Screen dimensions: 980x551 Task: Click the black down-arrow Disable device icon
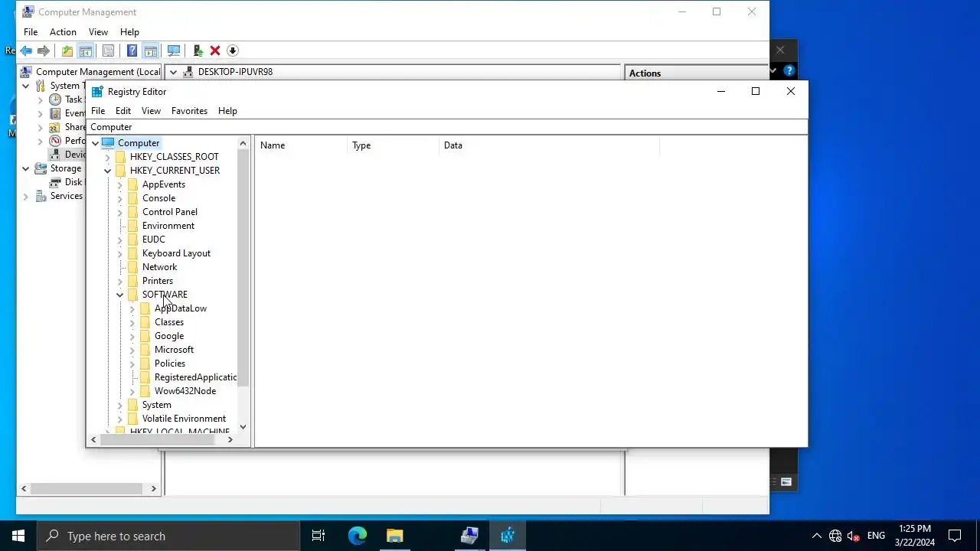click(233, 51)
